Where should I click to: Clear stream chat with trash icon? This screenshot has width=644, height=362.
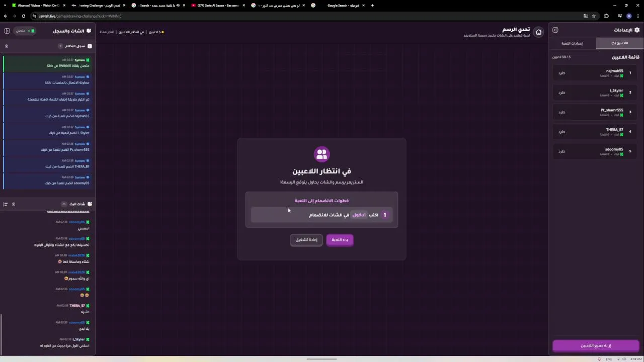pyautogui.click(x=14, y=204)
